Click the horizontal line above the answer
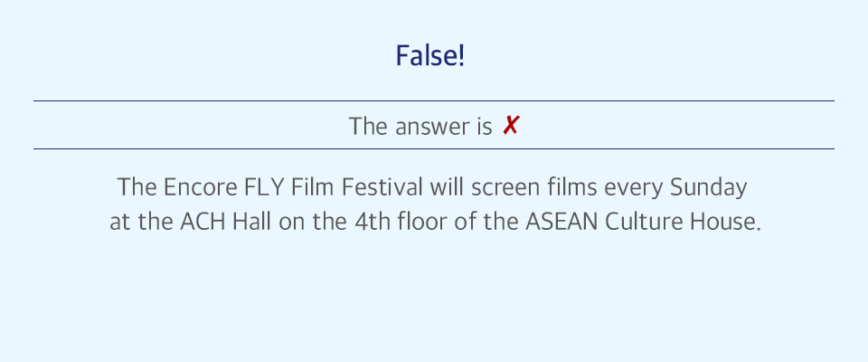This screenshot has height=362, width=868. coord(434,100)
